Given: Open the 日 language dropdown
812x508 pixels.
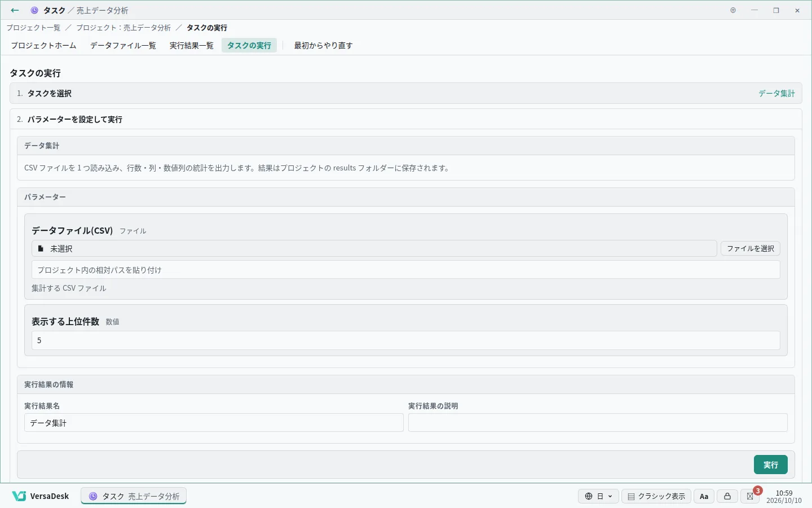Looking at the screenshot, I should (598, 496).
